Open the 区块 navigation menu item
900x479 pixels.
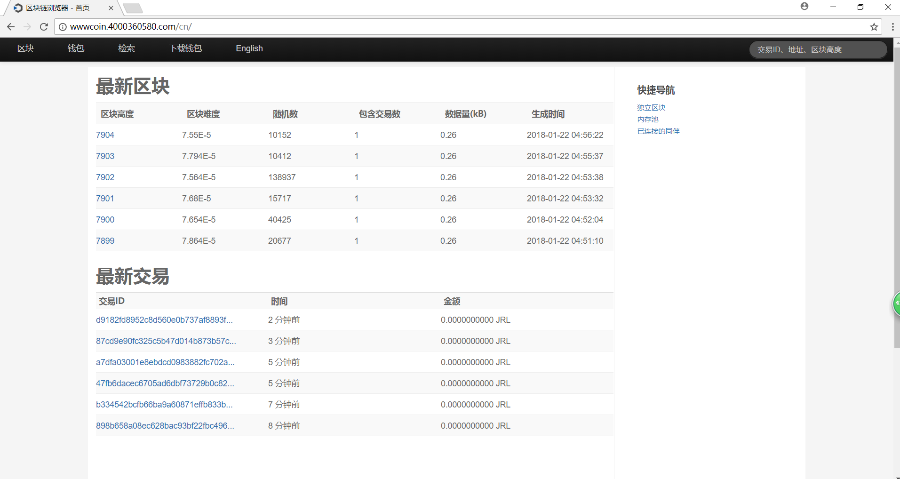(25, 49)
